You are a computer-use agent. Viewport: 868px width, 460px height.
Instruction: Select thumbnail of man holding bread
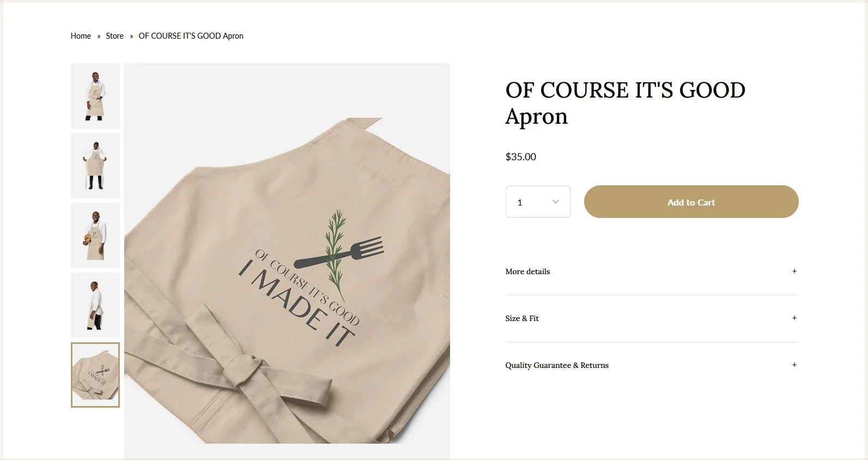click(x=95, y=235)
